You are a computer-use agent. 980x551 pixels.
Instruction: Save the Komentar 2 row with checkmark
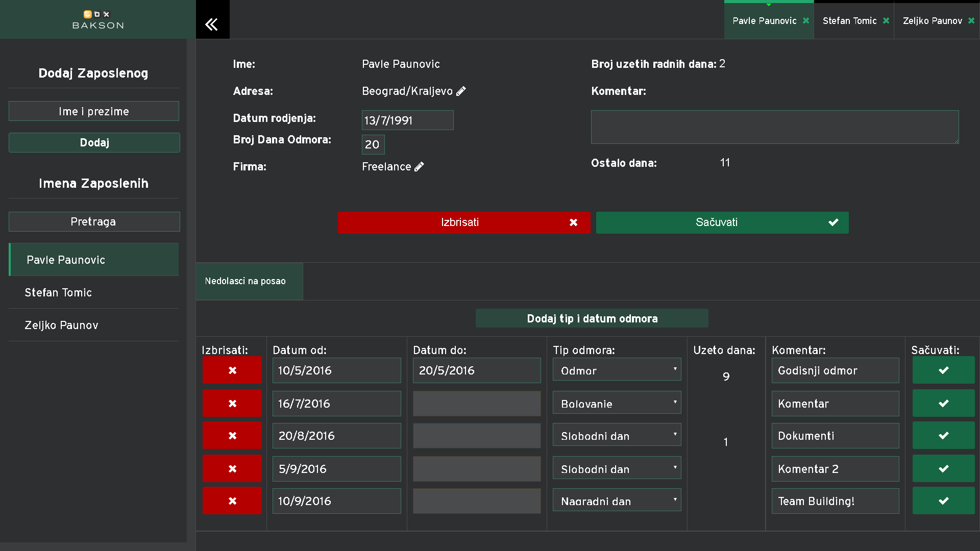(943, 469)
